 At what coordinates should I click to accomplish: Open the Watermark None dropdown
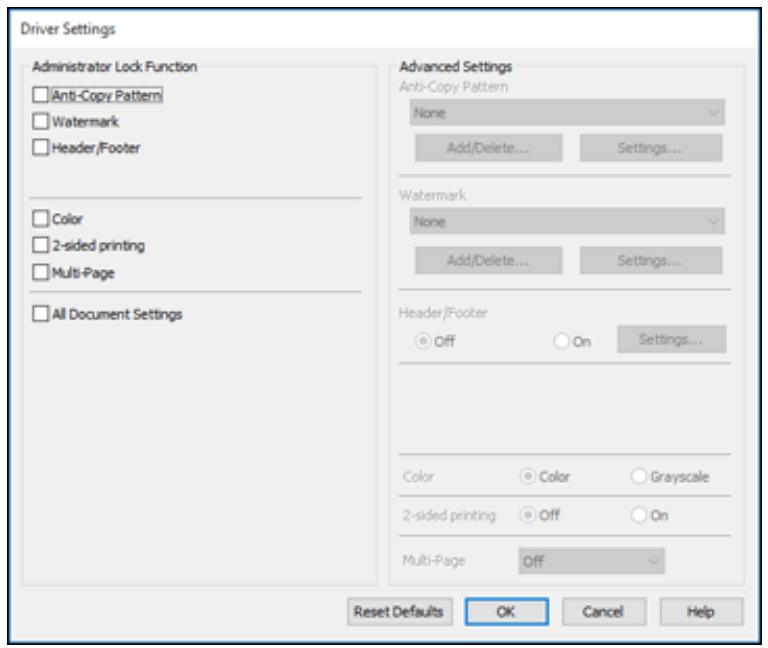coord(567,221)
